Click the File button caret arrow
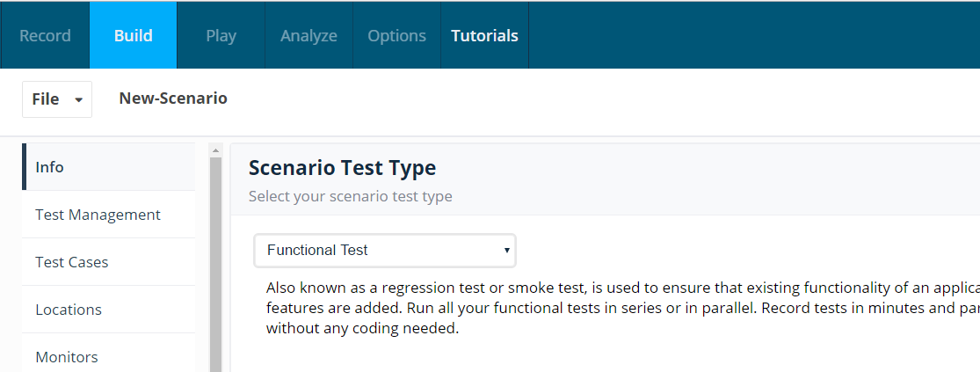 point(79,100)
